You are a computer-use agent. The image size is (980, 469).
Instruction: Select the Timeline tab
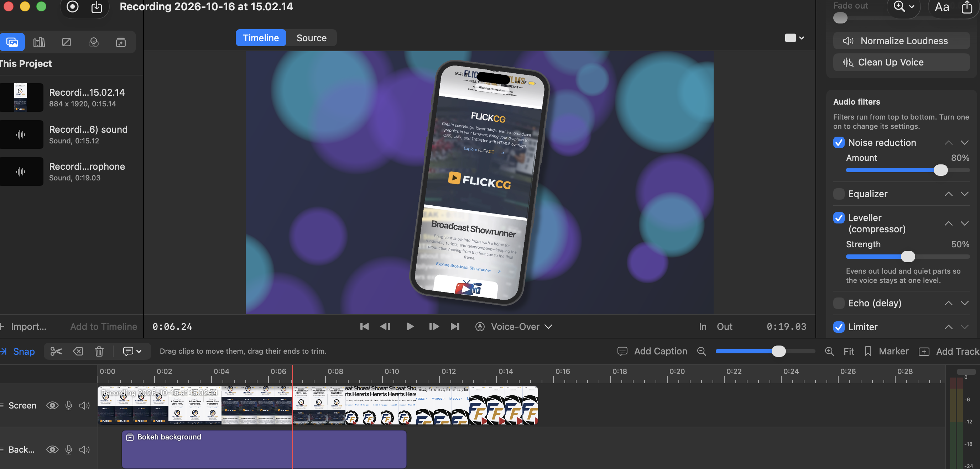[x=261, y=38]
